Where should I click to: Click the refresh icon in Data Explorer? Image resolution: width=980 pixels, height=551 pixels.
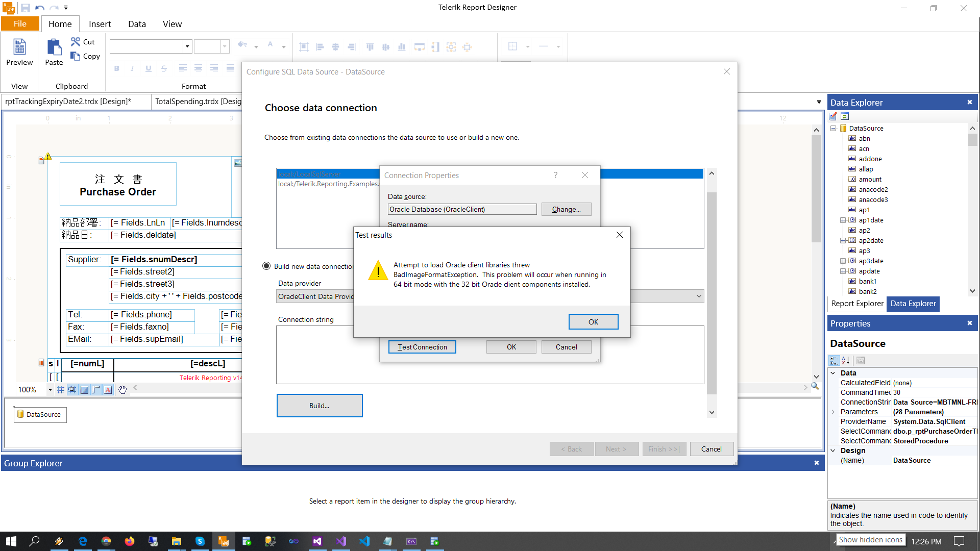(845, 116)
